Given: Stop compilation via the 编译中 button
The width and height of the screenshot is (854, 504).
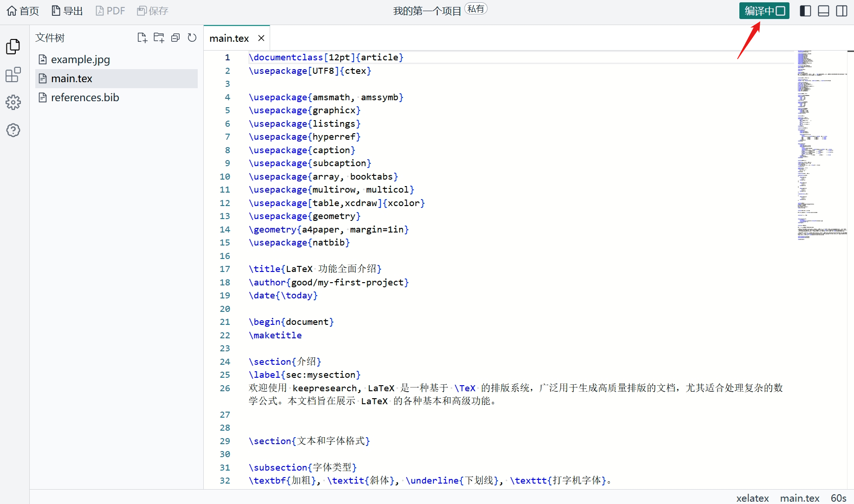Looking at the screenshot, I should [x=764, y=10].
